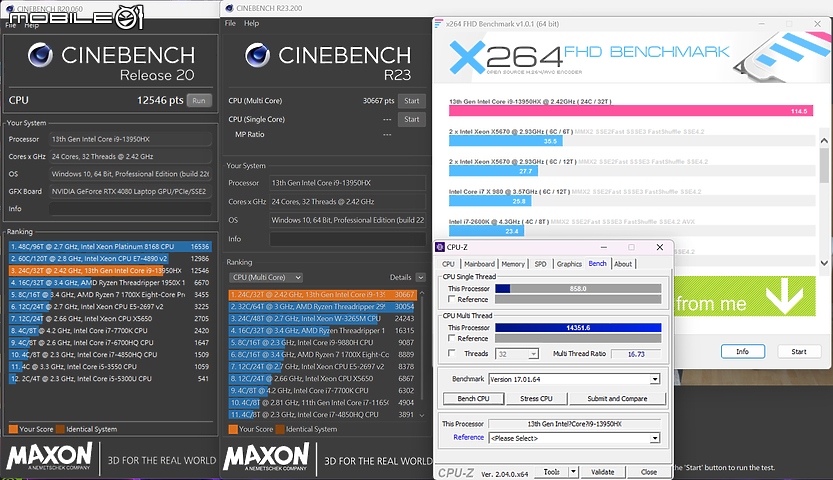
Task: Click the Info input field in Cinebench R20
Action: pyautogui.click(x=130, y=209)
